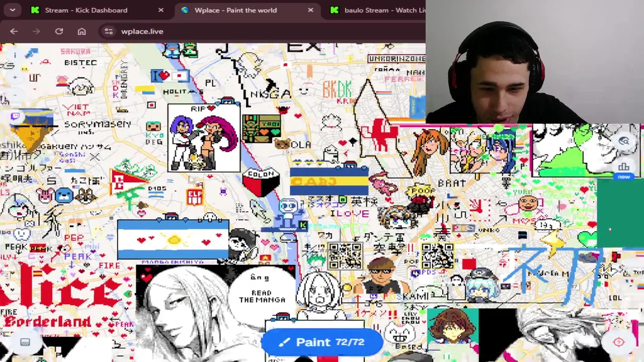Click the Team Rocket RIP pixel art
The image size is (644, 362).
point(204,138)
